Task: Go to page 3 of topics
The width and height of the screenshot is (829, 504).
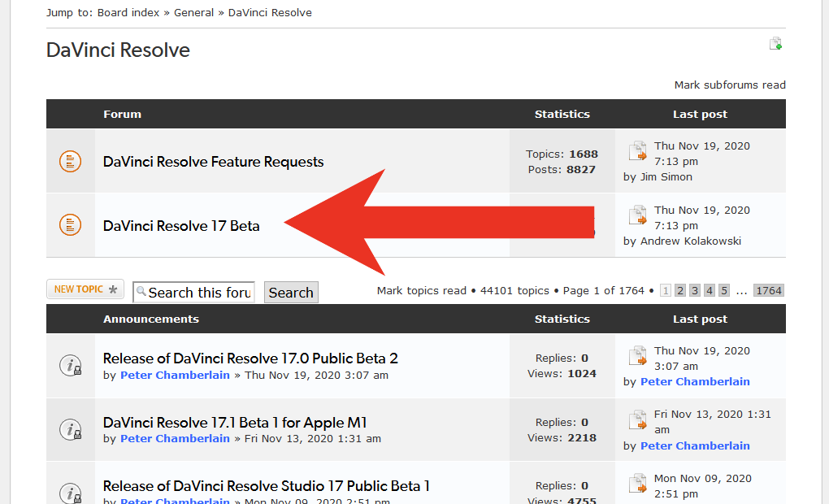Action: tap(695, 291)
